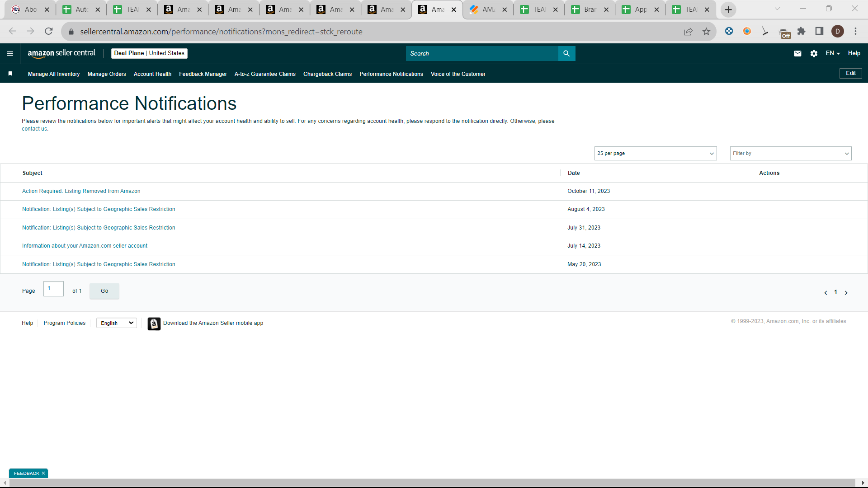This screenshot has width=868, height=488.
Task: Go to Account Health
Action: pos(152,74)
